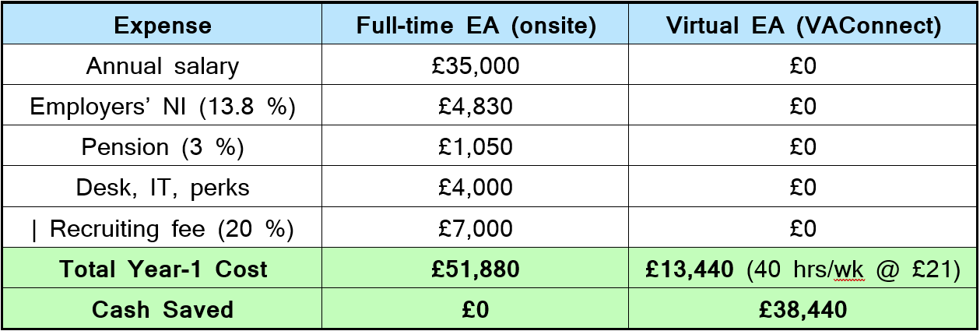Click the £4,830 NI cost cell

pyautogui.click(x=476, y=106)
